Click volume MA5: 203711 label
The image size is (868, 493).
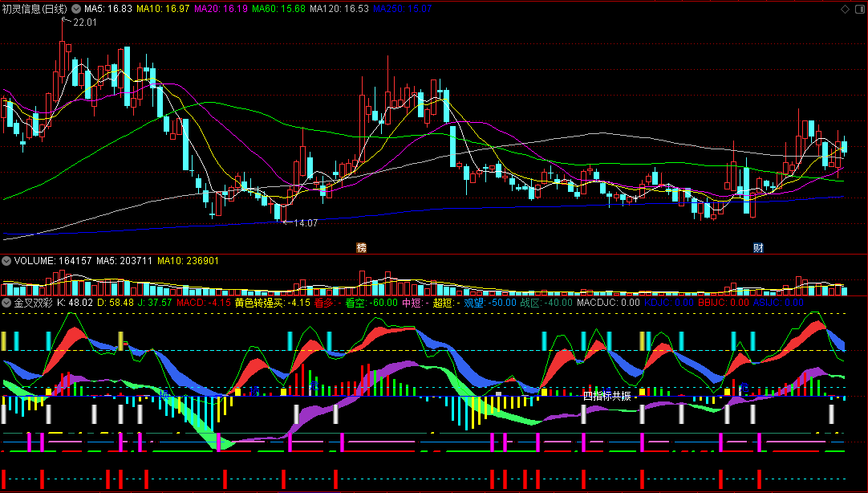(124, 261)
